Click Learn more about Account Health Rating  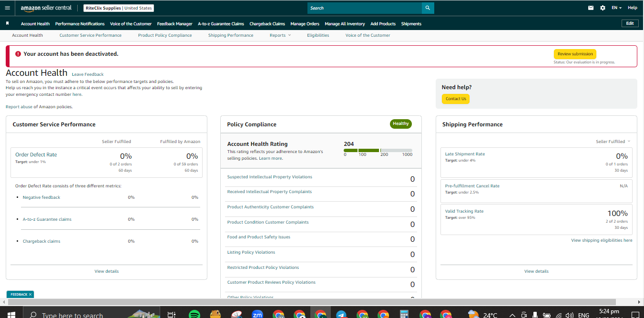coord(270,158)
